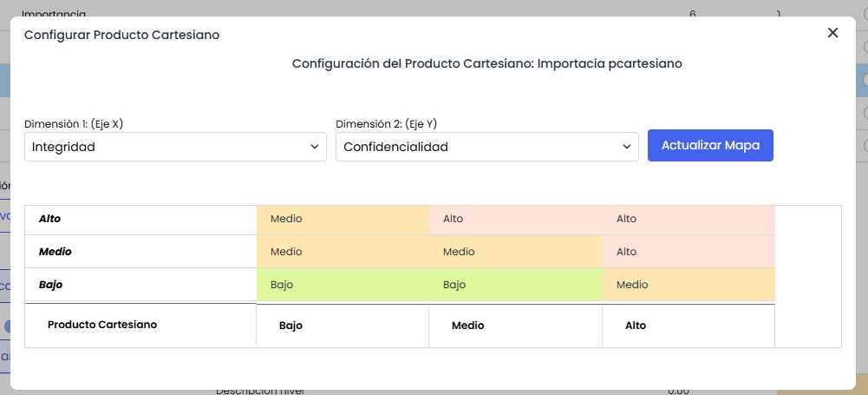
Task: Click the Actualizar Mapa button
Action: click(x=710, y=145)
